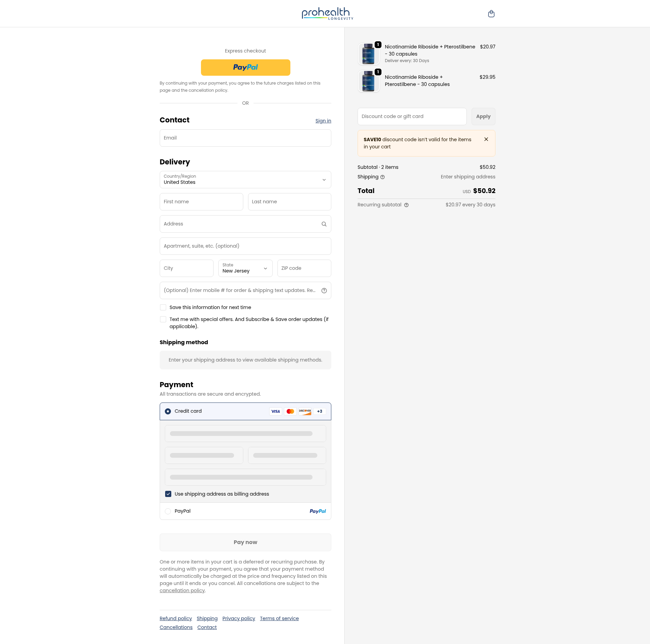Show the +3 additional card types
The image size is (650, 644).
point(319,411)
